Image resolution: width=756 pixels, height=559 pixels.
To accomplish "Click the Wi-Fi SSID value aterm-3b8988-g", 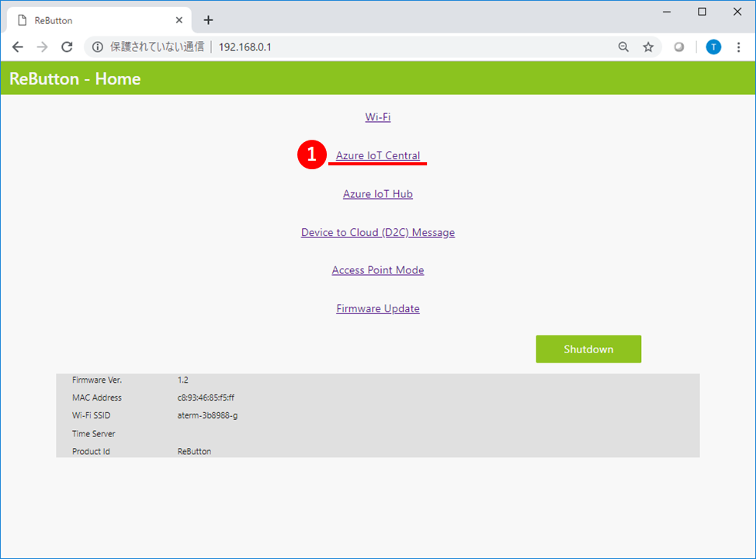I will [207, 415].
